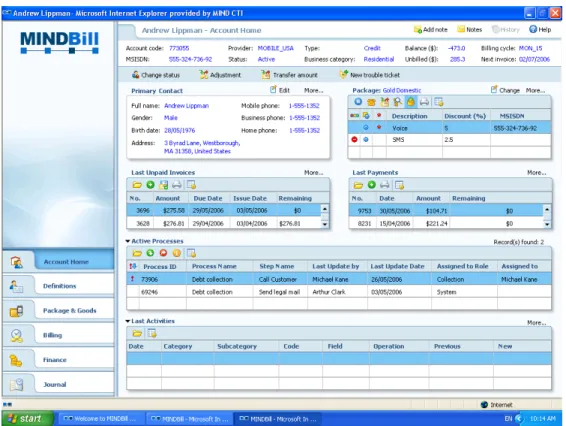Open folder icon in Last Activities toolbar
The image size is (566, 426).
[x=137, y=334]
